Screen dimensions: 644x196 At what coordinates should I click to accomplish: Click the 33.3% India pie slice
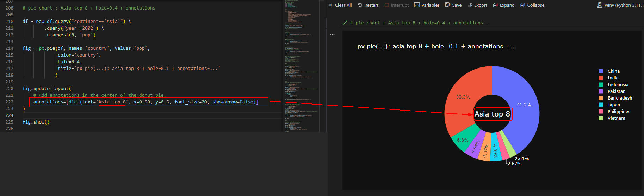tap(463, 97)
